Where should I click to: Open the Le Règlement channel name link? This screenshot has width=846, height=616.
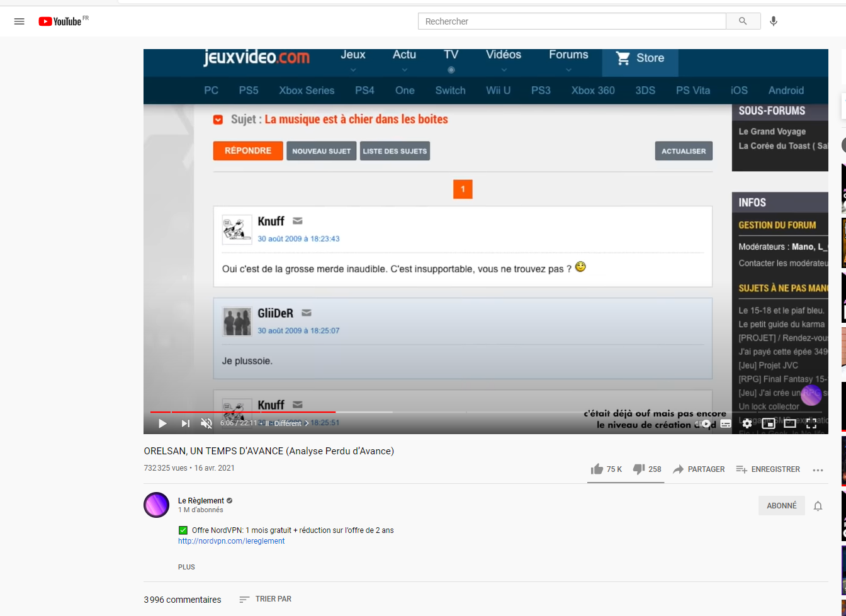(201, 501)
